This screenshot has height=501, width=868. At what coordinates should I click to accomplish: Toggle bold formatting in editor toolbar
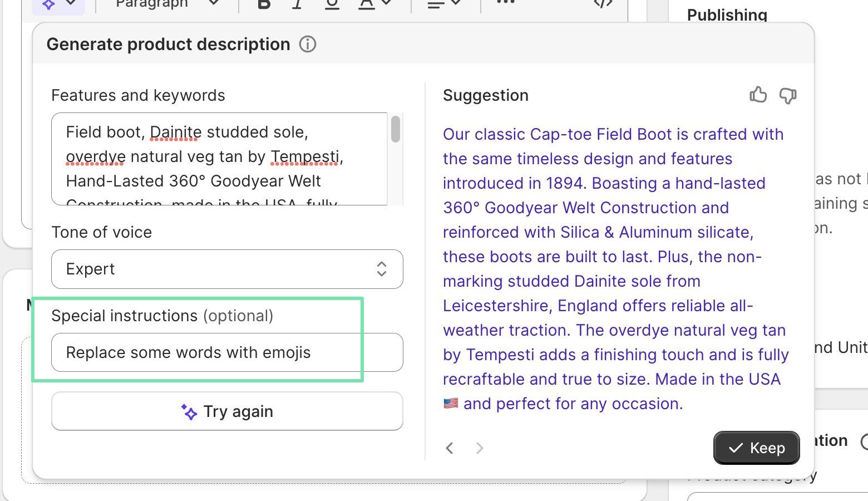264,4
